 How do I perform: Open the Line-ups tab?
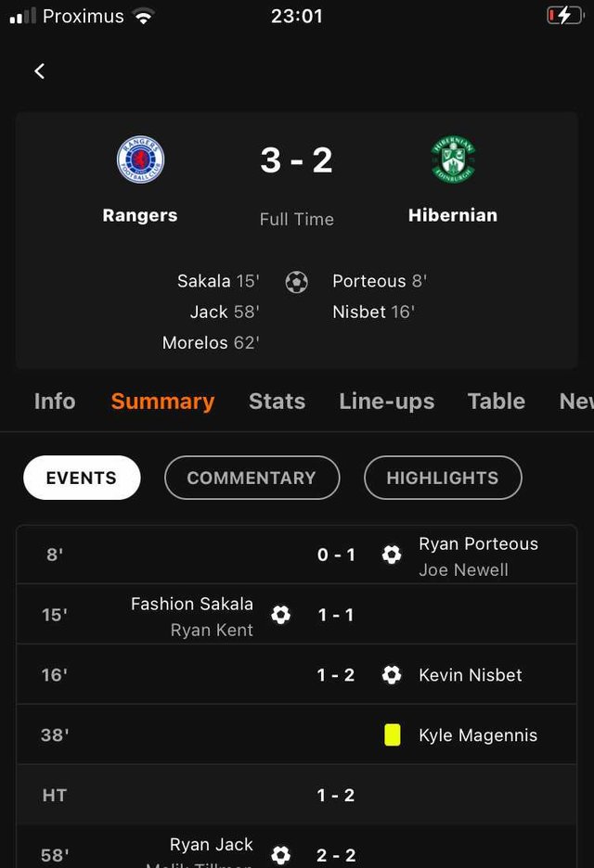point(387,402)
